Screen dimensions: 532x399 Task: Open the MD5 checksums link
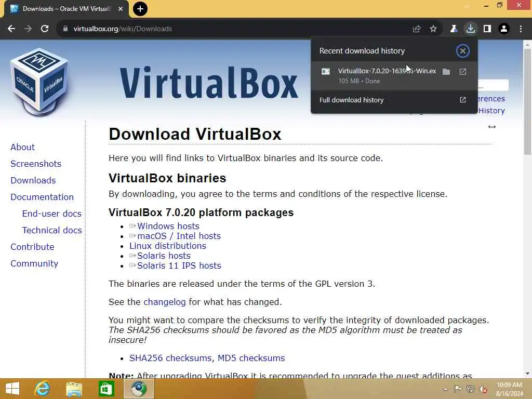[x=251, y=358]
